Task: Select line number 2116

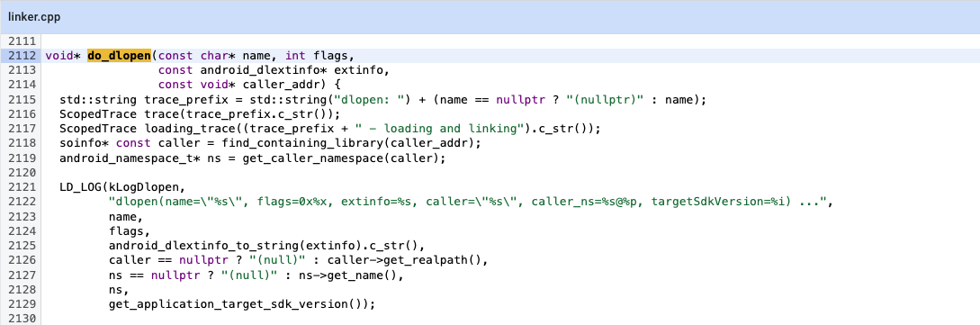Action: pos(22,113)
